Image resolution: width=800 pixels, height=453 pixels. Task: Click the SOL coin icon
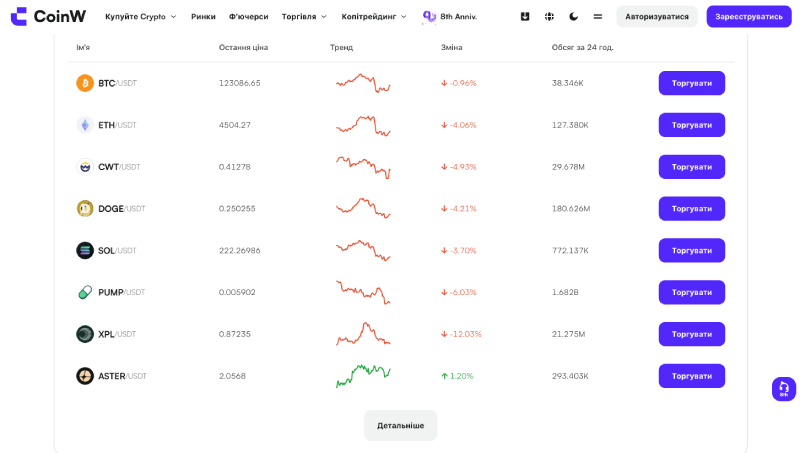pyautogui.click(x=85, y=250)
